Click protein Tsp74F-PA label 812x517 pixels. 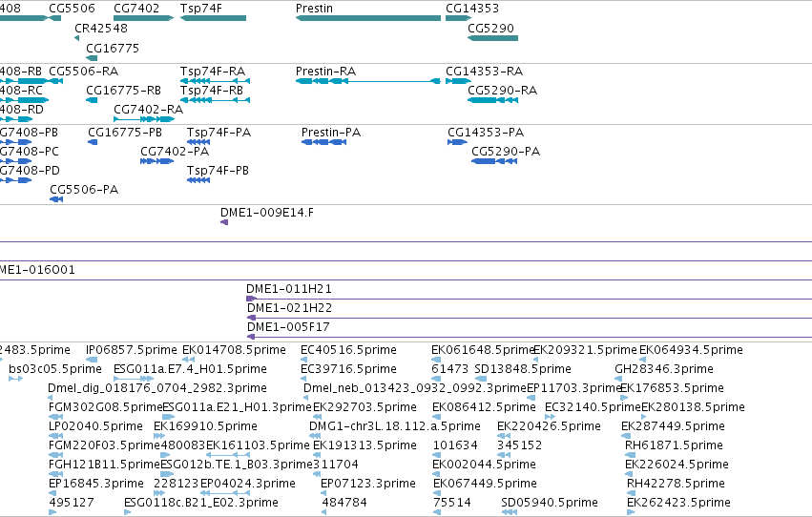[219, 132]
